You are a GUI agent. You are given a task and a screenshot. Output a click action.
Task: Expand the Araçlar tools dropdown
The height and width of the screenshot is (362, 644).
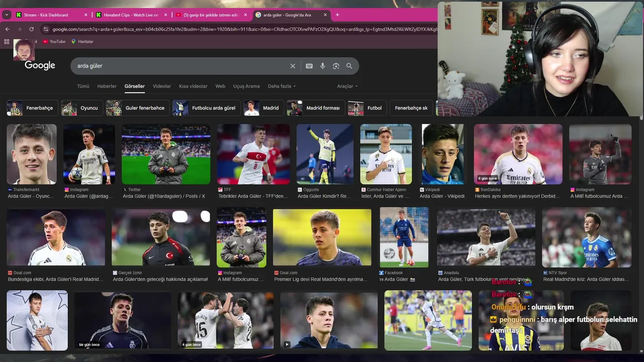(347, 86)
